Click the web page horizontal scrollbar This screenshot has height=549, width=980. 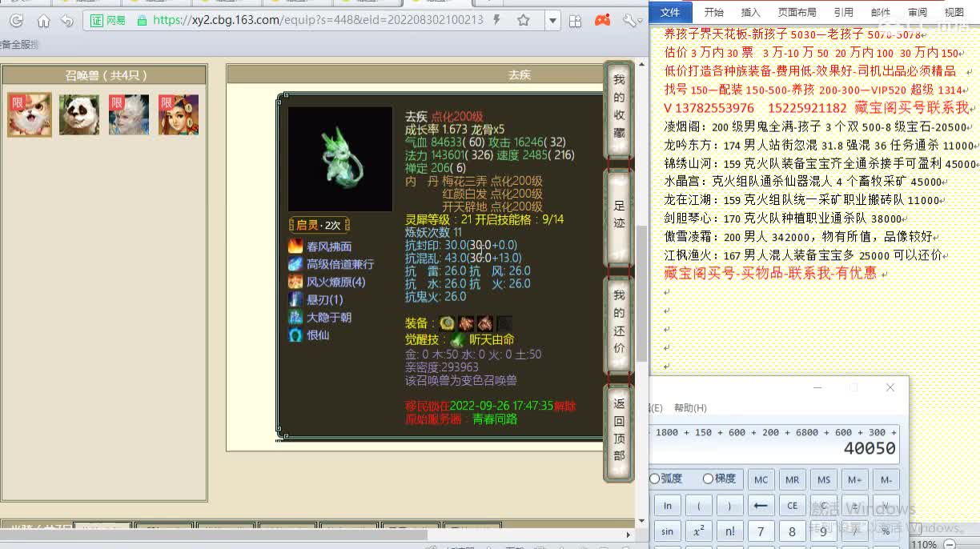tap(214, 535)
